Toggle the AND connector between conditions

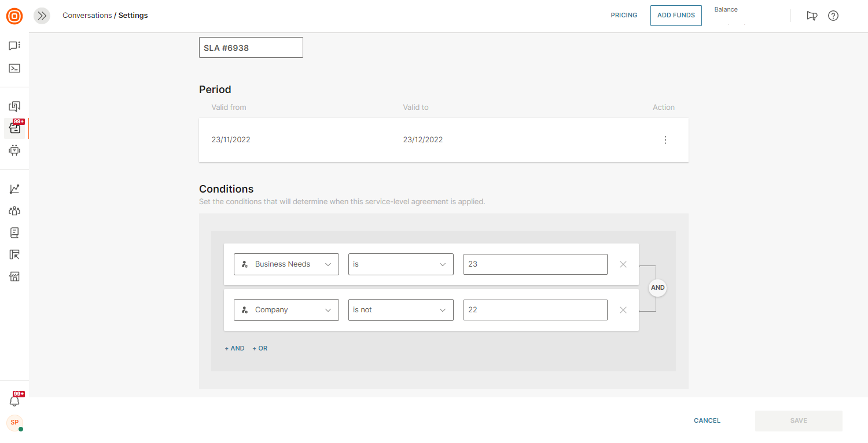pyautogui.click(x=657, y=287)
